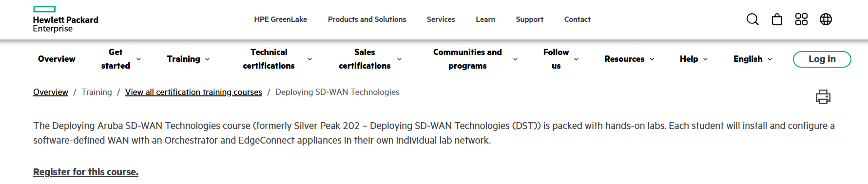Click the Training breadcrumb text
868x184 pixels.
(96, 92)
